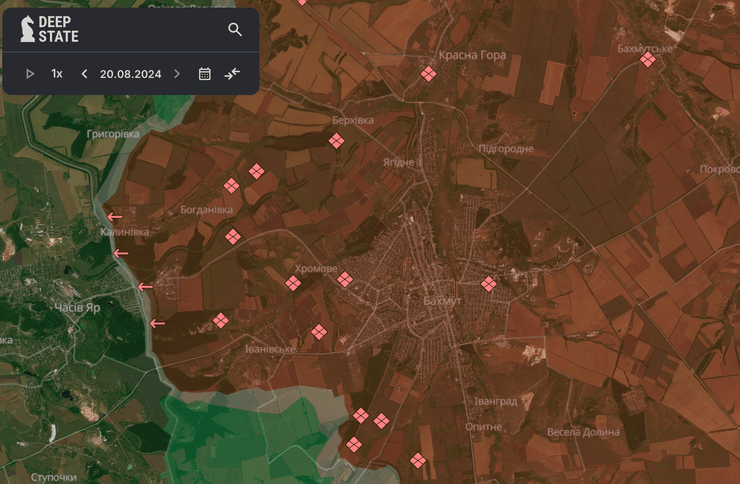Open the search magnifier icon

pos(235,30)
